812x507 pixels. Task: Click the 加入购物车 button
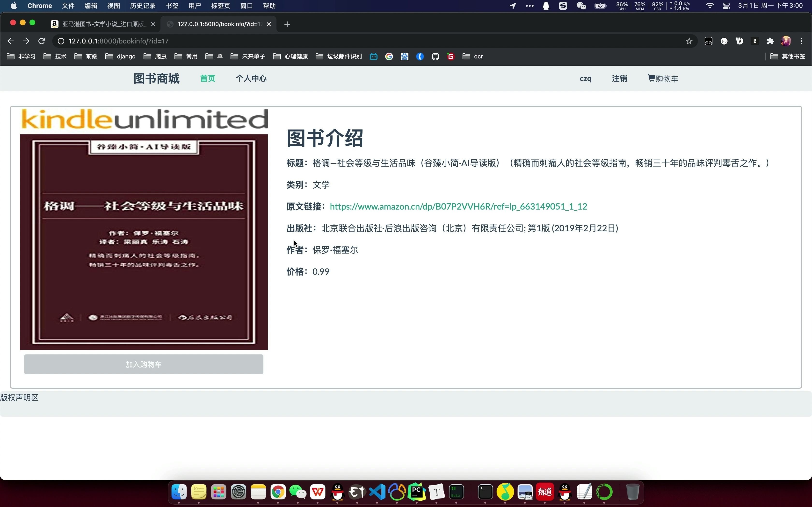(144, 364)
